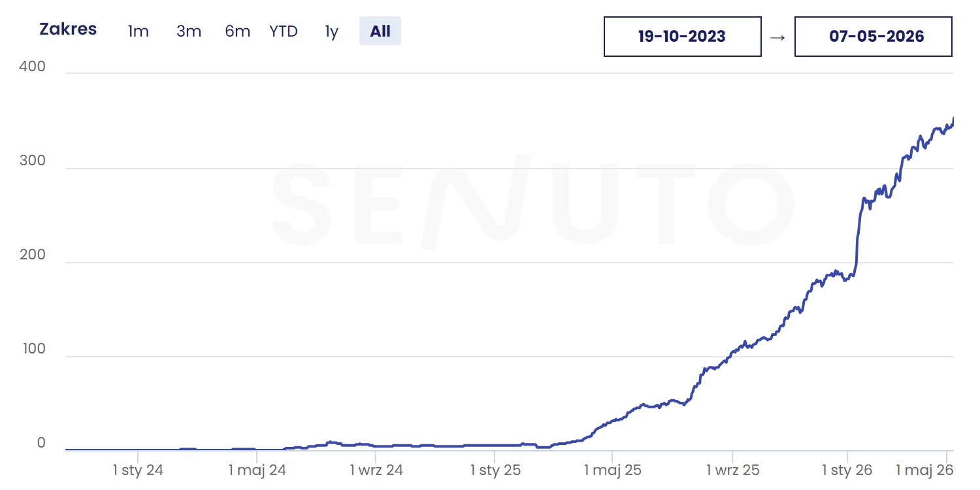Screen dimensions: 980x490
Task: Click the 1 maj 26 axis label
Action: coord(924,470)
